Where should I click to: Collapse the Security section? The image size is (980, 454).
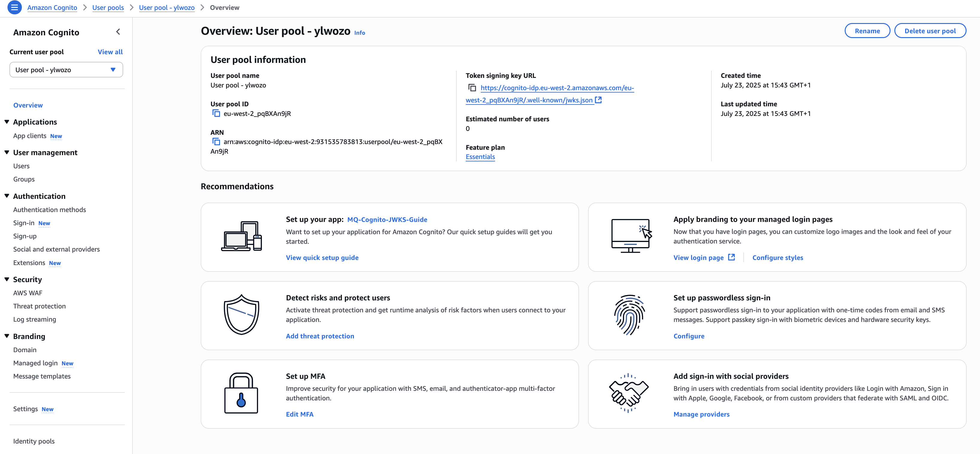(7, 279)
